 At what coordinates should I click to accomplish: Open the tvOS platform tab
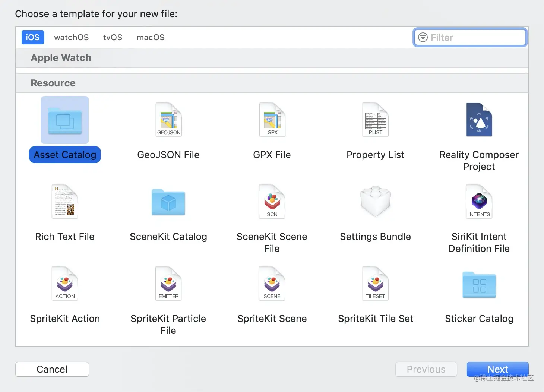[113, 37]
